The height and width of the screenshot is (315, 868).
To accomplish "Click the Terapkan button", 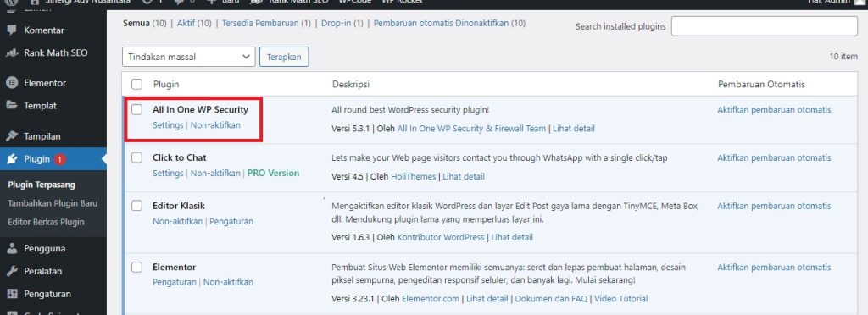I will tap(284, 57).
